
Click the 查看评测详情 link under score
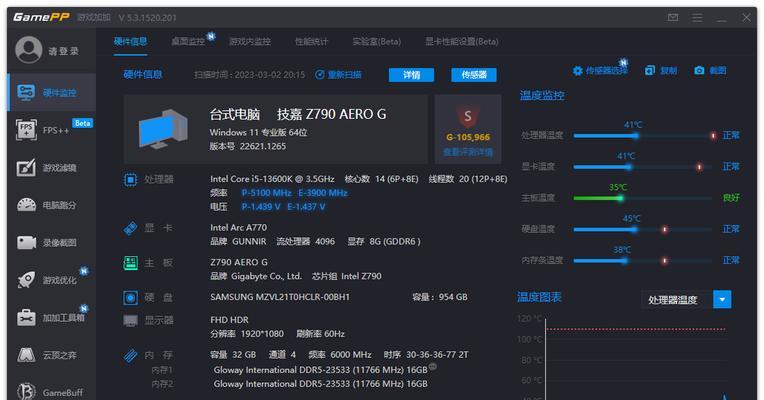(x=468, y=152)
